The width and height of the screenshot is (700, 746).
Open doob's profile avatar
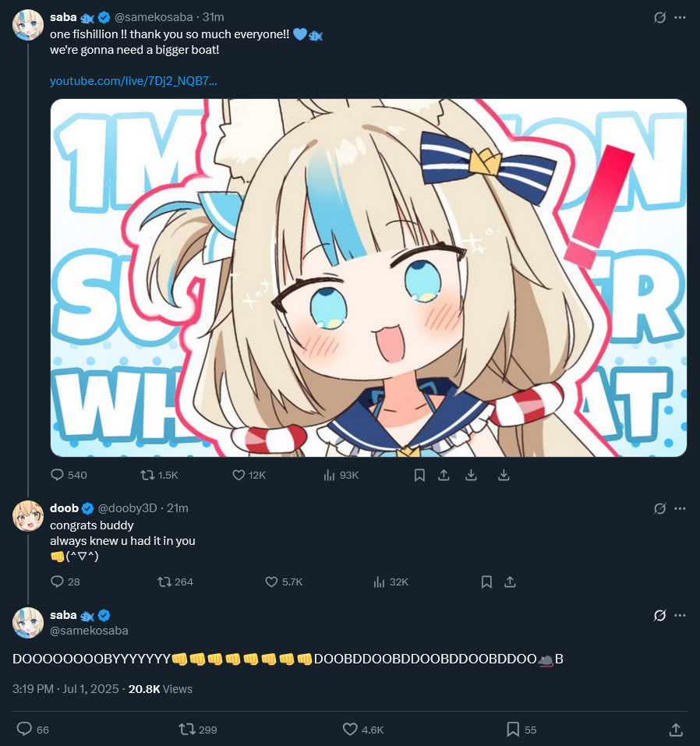[x=27, y=516]
